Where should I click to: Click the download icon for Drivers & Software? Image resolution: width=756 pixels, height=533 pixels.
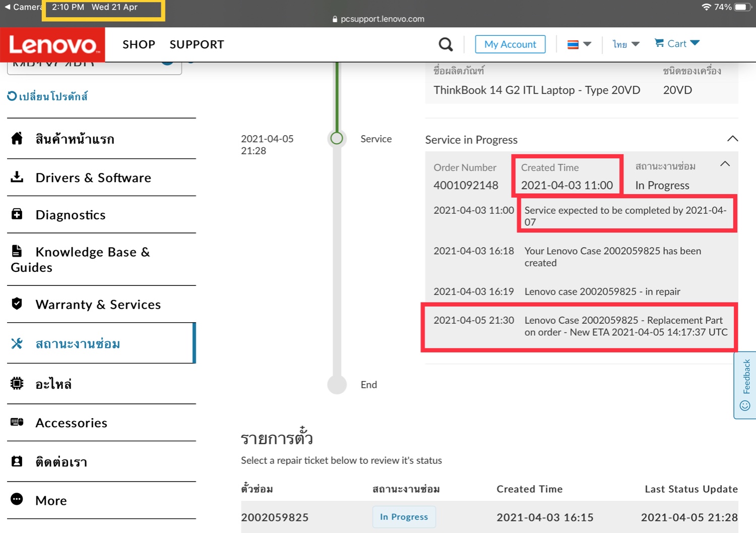tap(17, 176)
